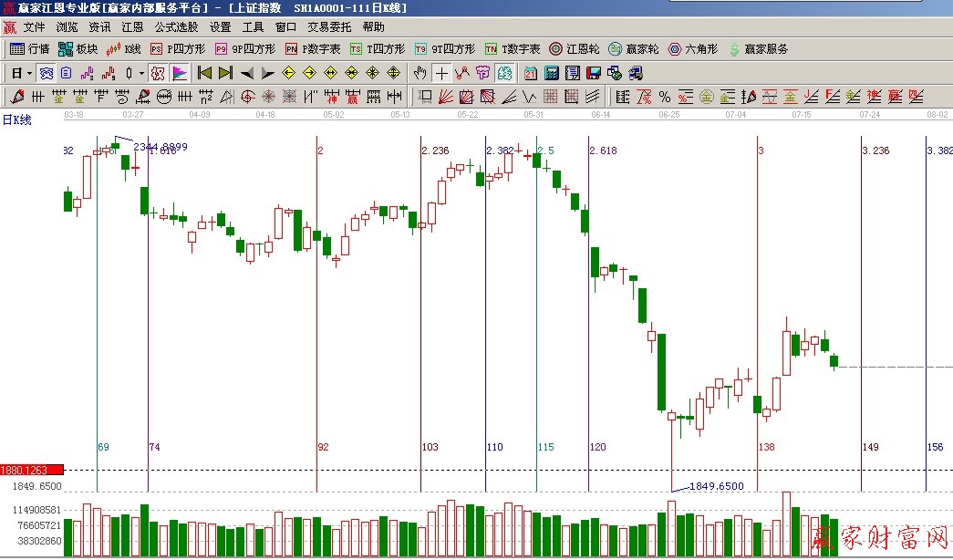Image resolution: width=953 pixels, height=560 pixels.
Task: Open the 江恩轮 Gann wheel tool
Action: click(x=574, y=49)
